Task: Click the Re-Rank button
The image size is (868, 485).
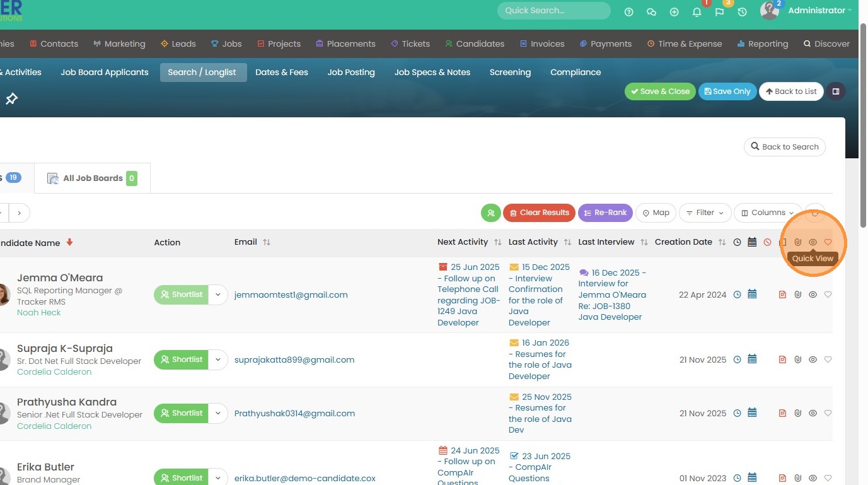Action: [x=606, y=213]
